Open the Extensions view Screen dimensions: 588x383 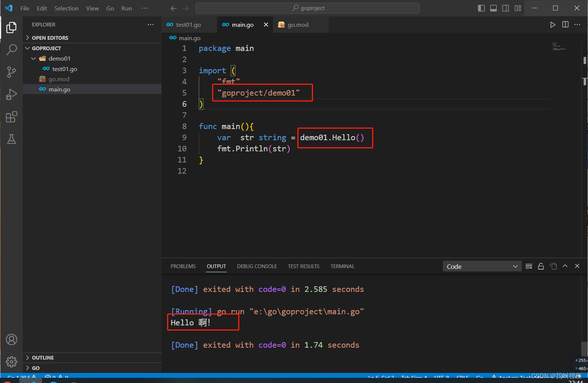12,117
